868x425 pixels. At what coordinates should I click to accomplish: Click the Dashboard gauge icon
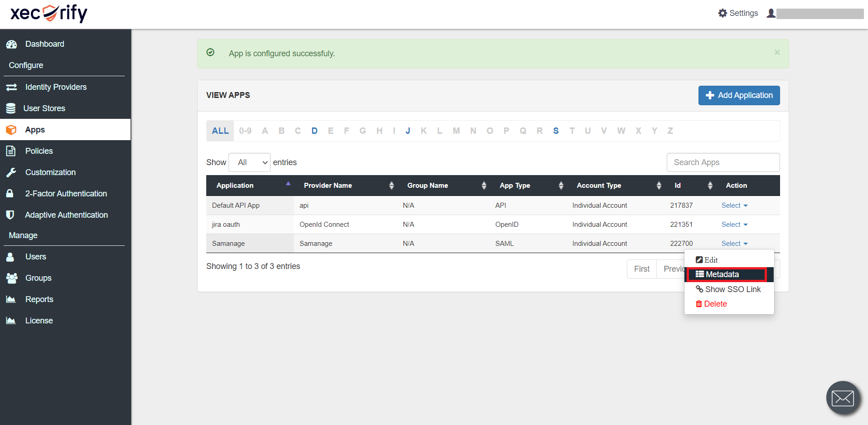point(11,44)
